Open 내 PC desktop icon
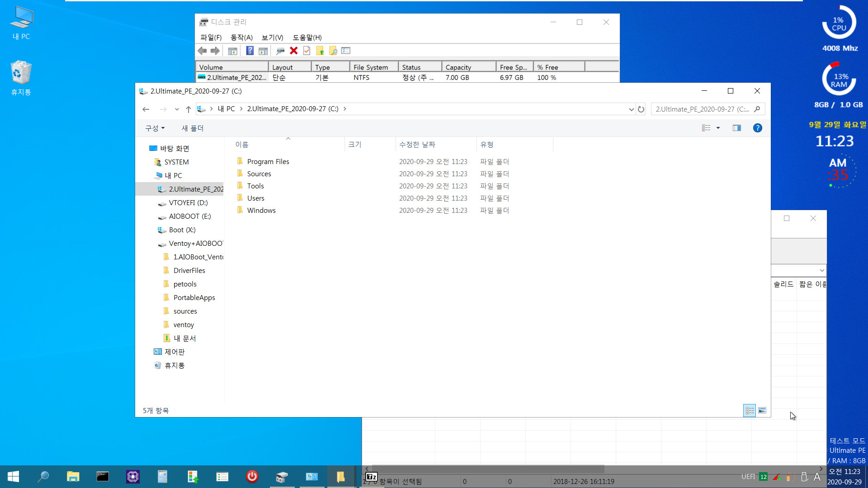This screenshot has width=868, height=488. click(21, 23)
